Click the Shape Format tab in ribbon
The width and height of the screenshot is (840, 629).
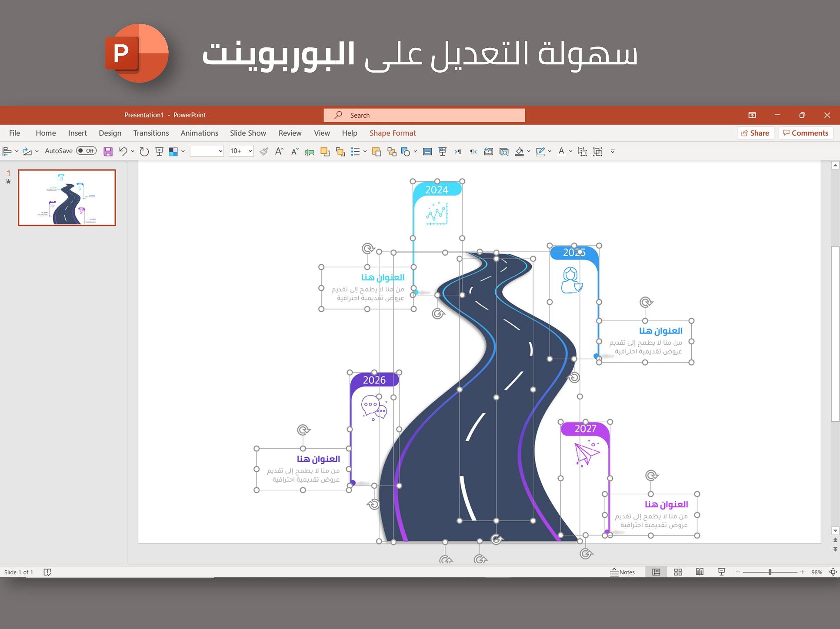[x=393, y=133]
